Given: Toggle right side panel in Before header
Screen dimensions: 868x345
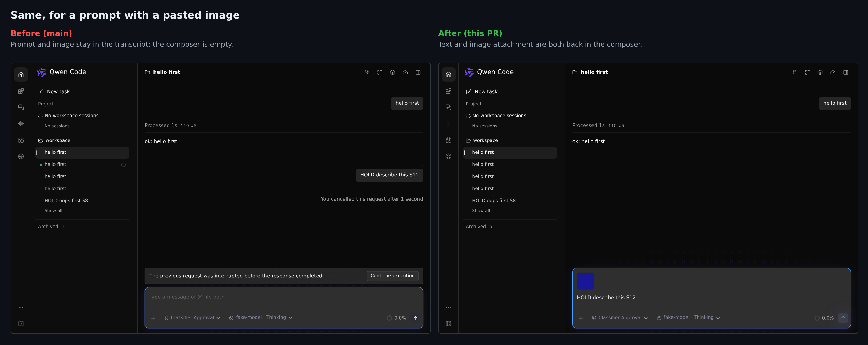Looking at the screenshot, I should click(x=418, y=73).
